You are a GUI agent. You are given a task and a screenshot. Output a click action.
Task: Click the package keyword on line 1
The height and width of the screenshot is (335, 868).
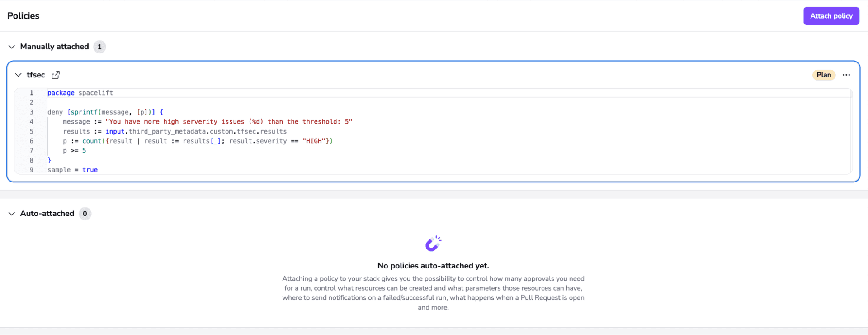(x=61, y=93)
